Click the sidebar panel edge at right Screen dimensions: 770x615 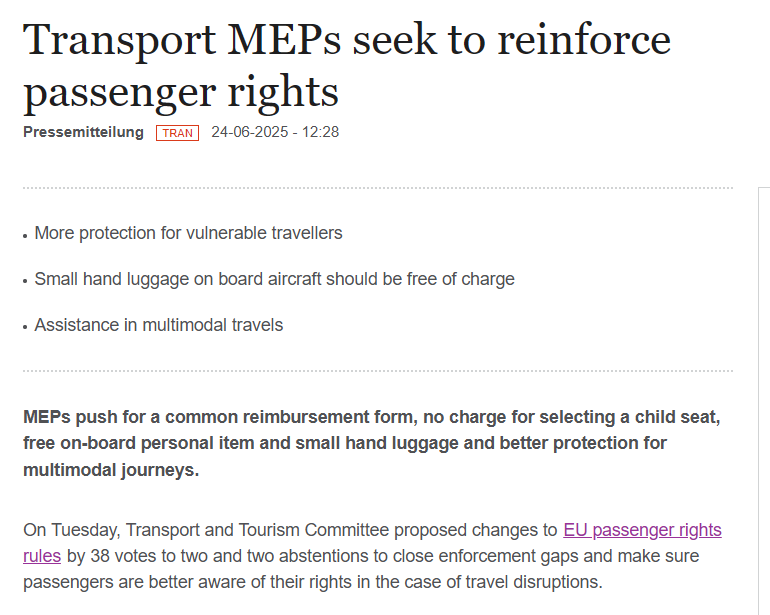tap(762, 400)
